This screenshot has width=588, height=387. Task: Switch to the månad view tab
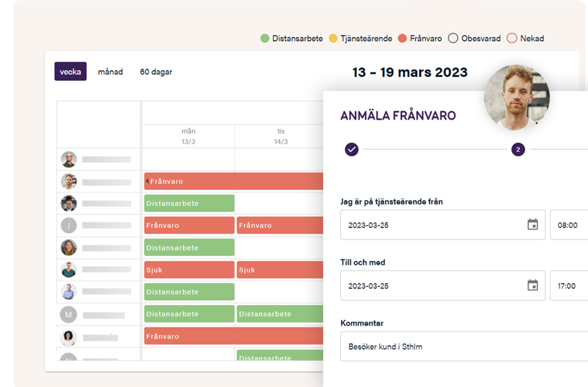pyautogui.click(x=110, y=72)
